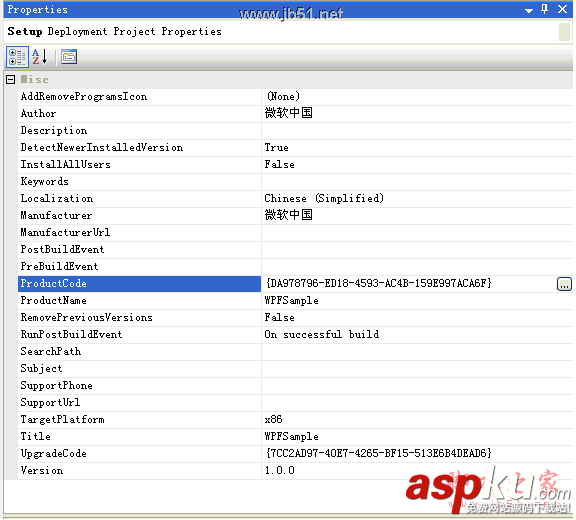Screen dimensions: 576x520
Task: Select the PreBuildEvent property
Action: tap(140, 267)
